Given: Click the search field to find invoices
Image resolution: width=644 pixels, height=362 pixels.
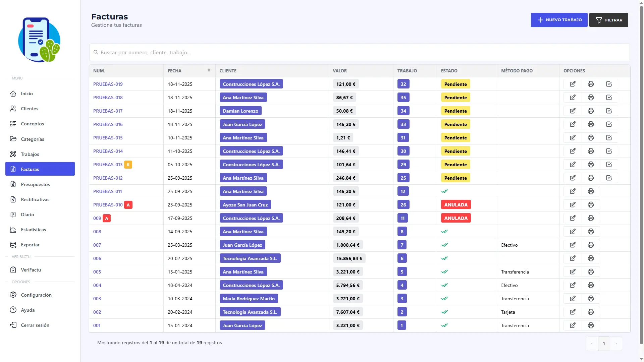Looking at the screenshot, I should pos(235,52).
